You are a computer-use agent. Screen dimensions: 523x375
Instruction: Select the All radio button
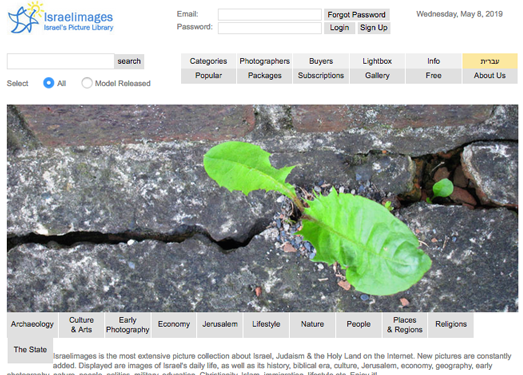click(49, 83)
